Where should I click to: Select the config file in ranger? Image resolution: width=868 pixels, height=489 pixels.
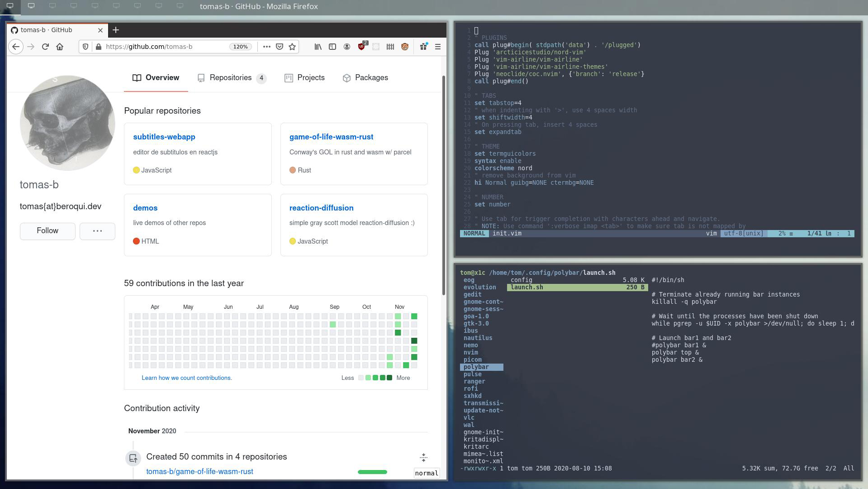[578, 280]
